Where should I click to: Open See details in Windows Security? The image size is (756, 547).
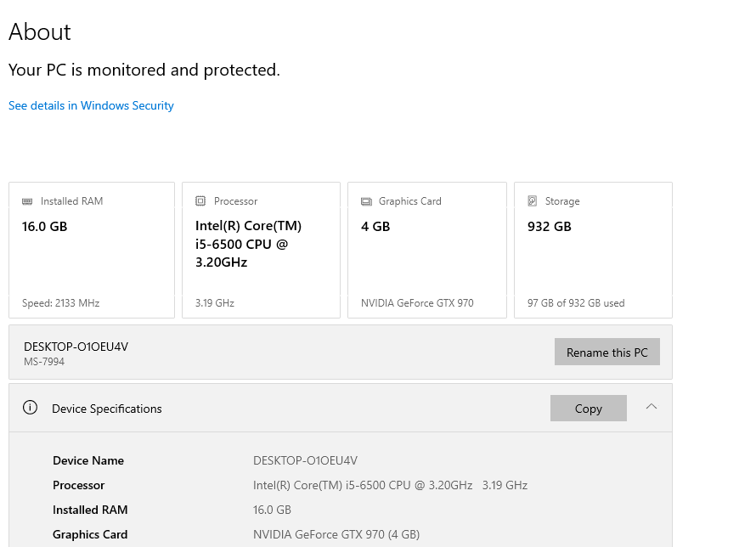91,105
